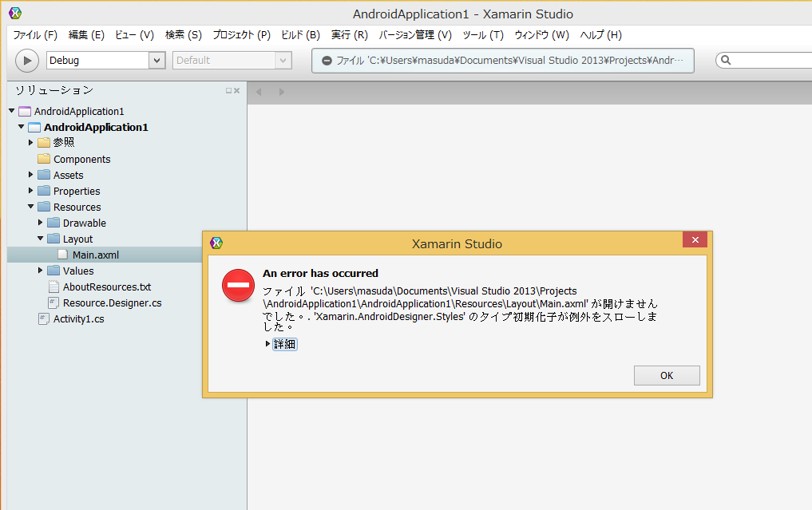
Task: Select Main.axml in solution tree
Action: (x=95, y=255)
